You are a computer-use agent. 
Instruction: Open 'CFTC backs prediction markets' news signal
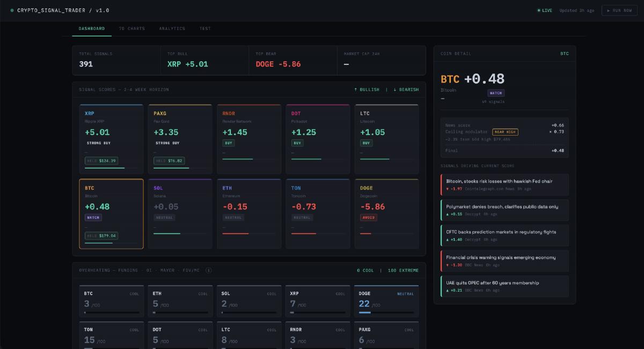click(x=504, y=235)
